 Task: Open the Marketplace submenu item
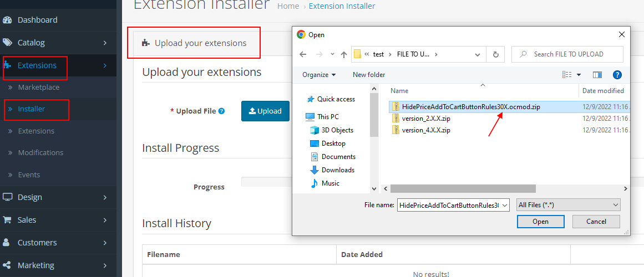tap(38, 88)
